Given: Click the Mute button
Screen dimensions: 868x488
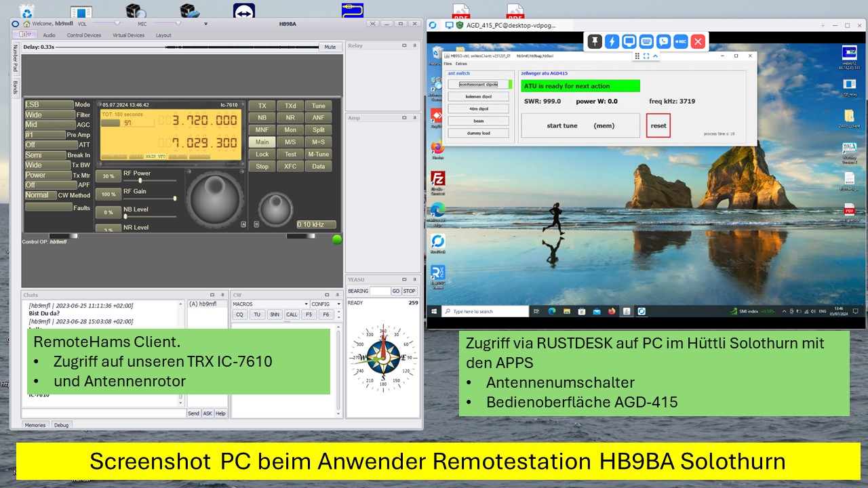Looking at the screenshot, I should pyautogui.click(x=330, y=47).
